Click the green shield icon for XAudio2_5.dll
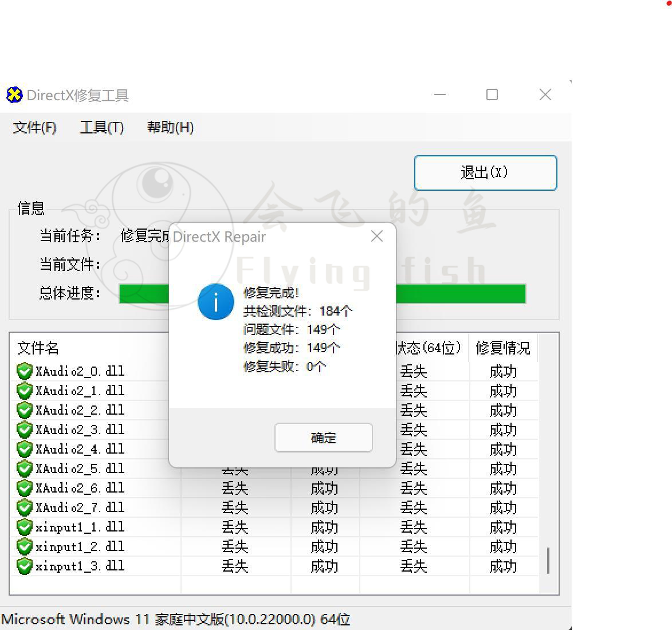672x630 pixels. click(x=25, y=469)
